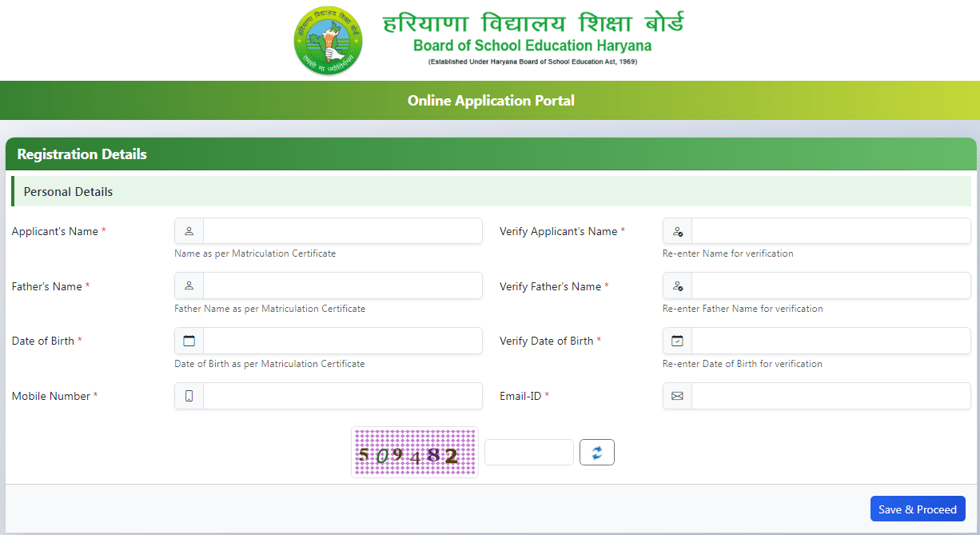Click the person icon beside Applicant's Name
980x535 pixels.
[x=188, y=230]
